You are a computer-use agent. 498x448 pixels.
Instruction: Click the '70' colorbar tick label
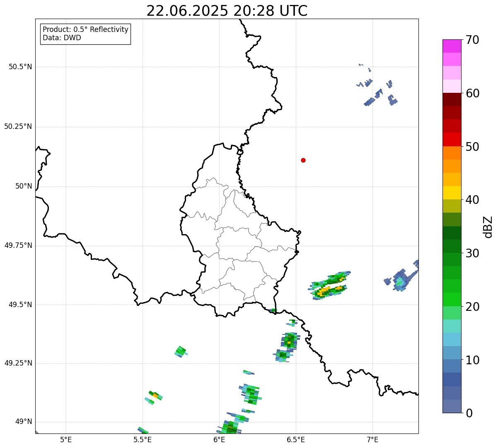(x=472, y=40)
